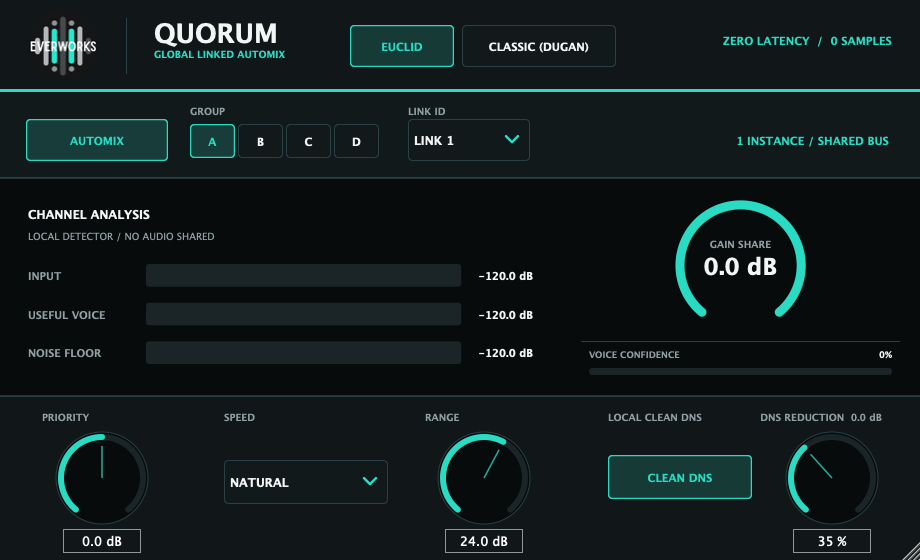This screenshot has width=920, height=560.
Task: Toggle the Automix button
Action: 97,140
